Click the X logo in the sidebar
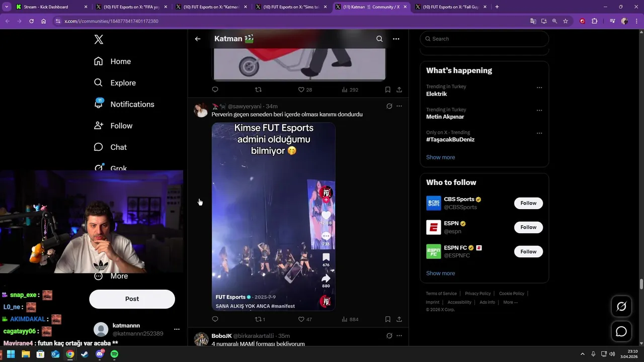Viewport: 644px width, 362px height. point(99,40)
